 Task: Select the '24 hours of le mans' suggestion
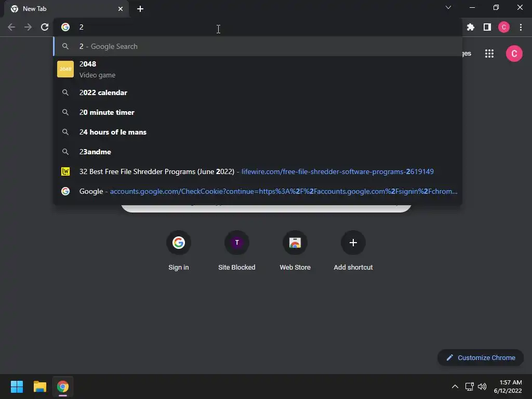258,132
